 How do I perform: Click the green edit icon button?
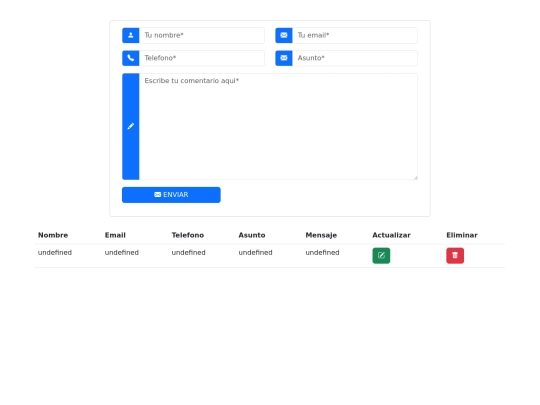pos(381,256)
